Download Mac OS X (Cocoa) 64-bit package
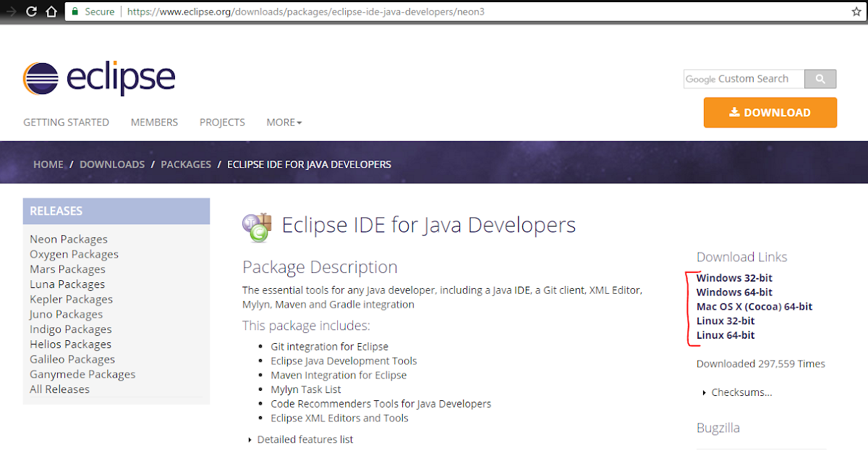868x456 pixels. (754, 307)
